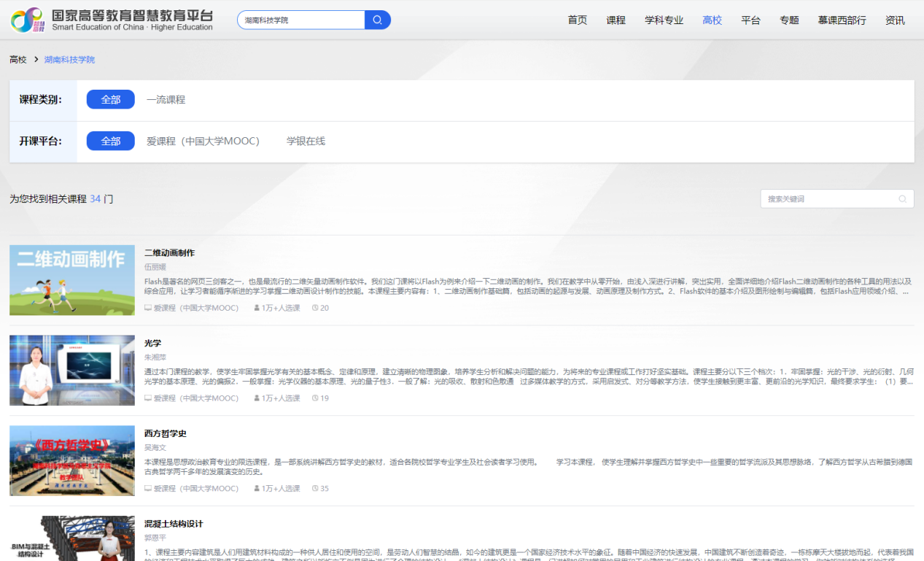Click the blue search magnifier button
The width and height of the screenshot is (924, 561).
pyautogui.click(x=377, y=20)
